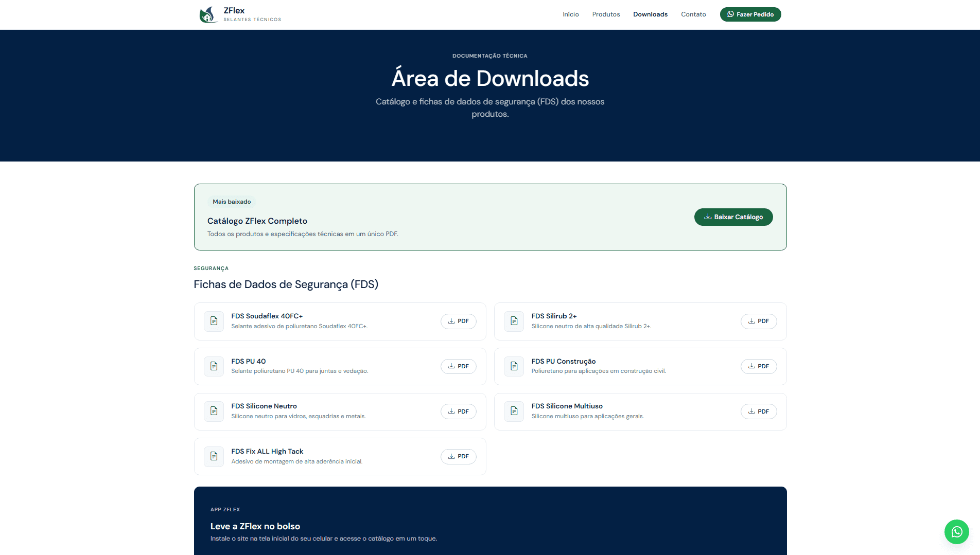The width and height of the screenshot is (980, 555).
Task: Click 'Adesivo de montagem de alta aderência' description
Action: [297, 461]
